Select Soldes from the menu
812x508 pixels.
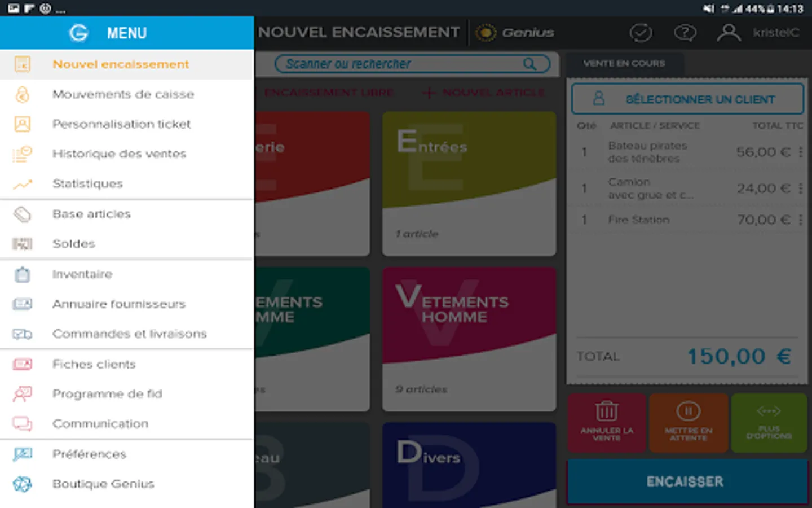[74, 244]
